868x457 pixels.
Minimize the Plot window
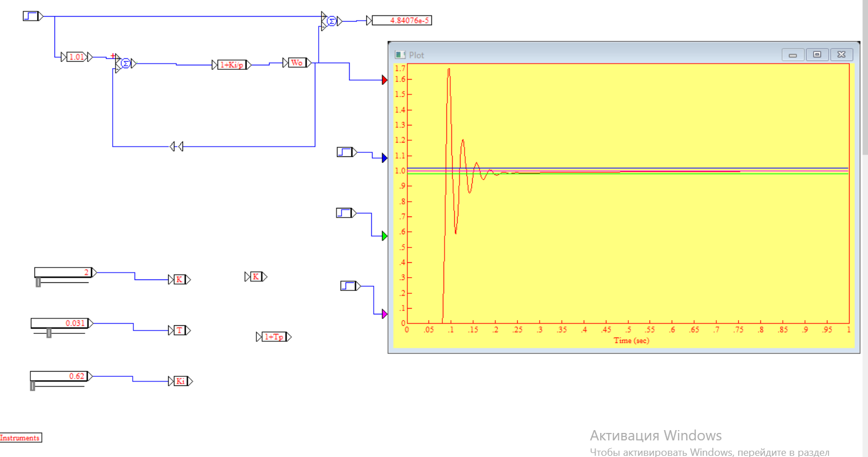793,54
